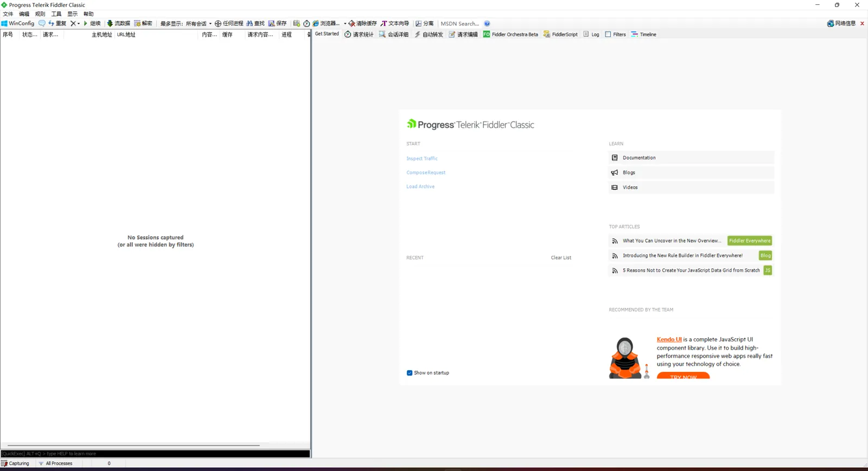Expand the Keep sessions (所有会话) dropdown

[x=199, y=23]
